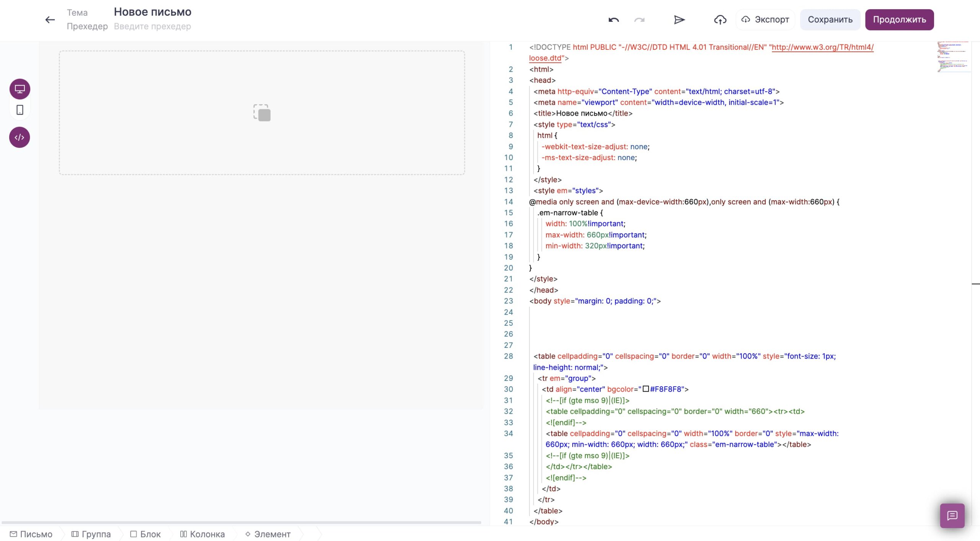Click the Прехедер label
This screenshot has width=980, height=541.
(x=87, y=26)
